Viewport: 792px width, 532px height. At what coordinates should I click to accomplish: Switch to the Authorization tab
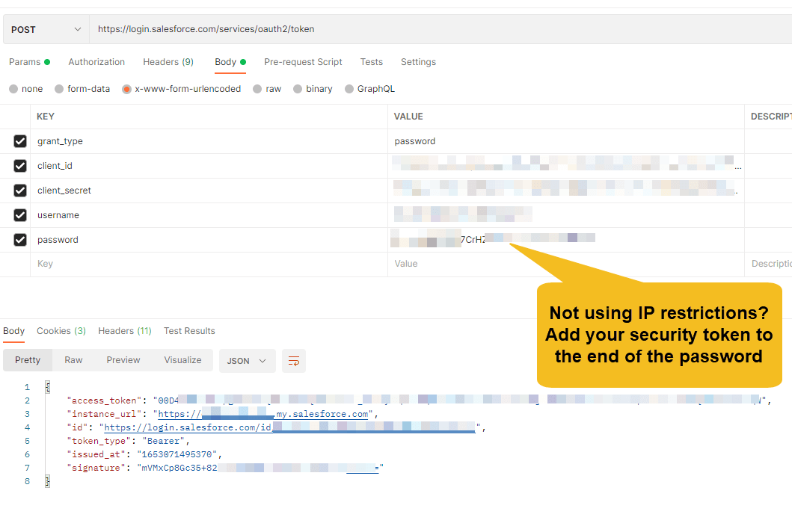[x=96, y=62]
